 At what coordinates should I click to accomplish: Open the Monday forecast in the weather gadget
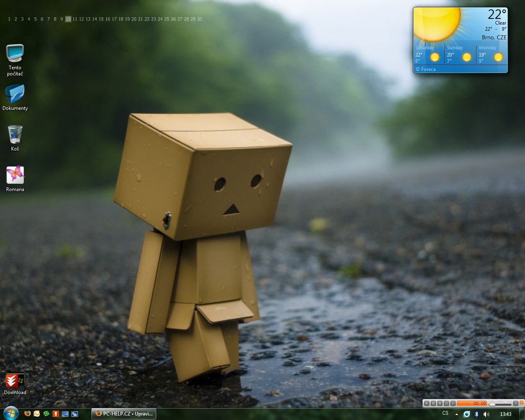[x=492, y=55]
